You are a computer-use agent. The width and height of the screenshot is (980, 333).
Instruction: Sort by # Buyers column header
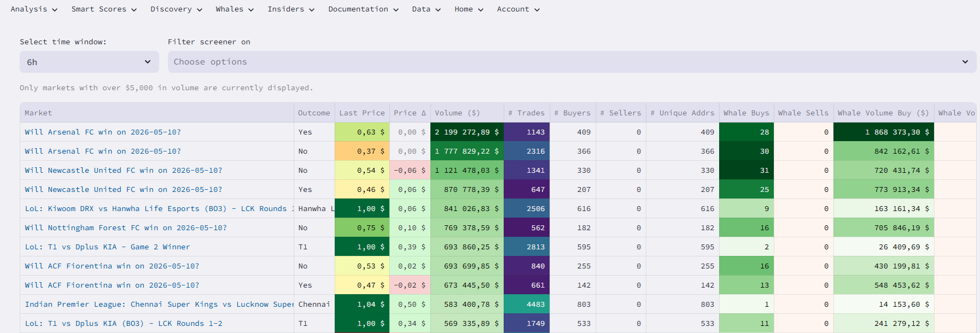573,113
